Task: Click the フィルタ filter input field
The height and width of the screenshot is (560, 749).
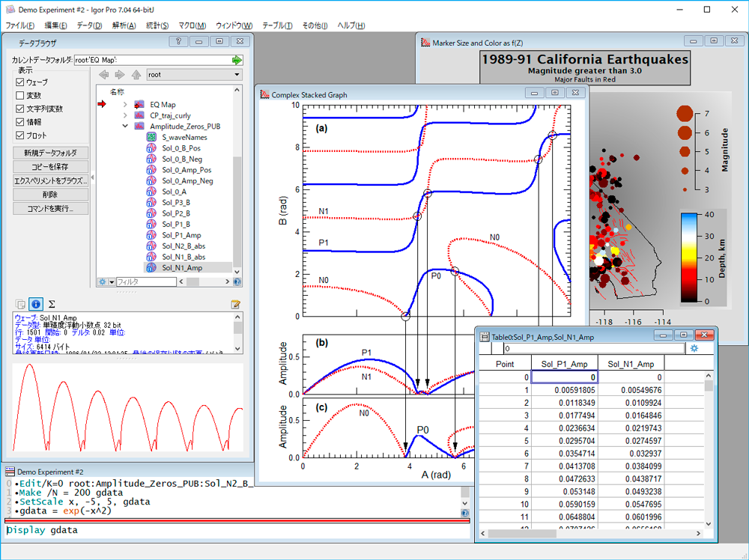Action: (x=146, y=282)
